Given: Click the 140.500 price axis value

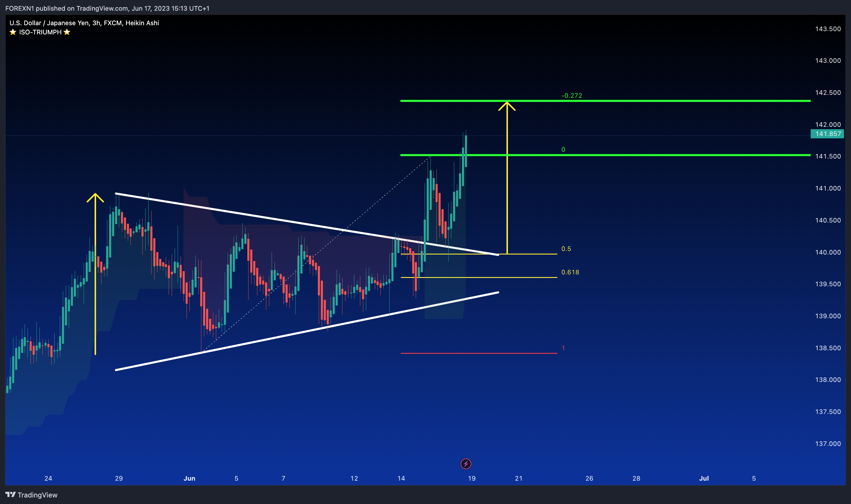Looking at the screenshot, I should click(828, 220).
